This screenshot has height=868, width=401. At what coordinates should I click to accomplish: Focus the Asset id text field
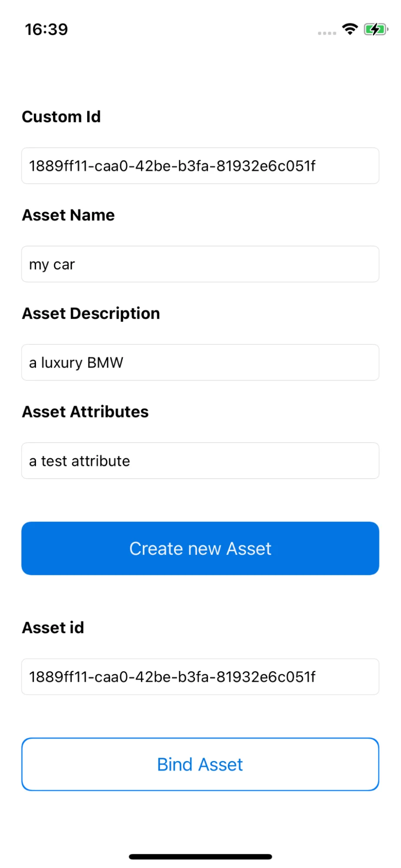coord(200,677)
